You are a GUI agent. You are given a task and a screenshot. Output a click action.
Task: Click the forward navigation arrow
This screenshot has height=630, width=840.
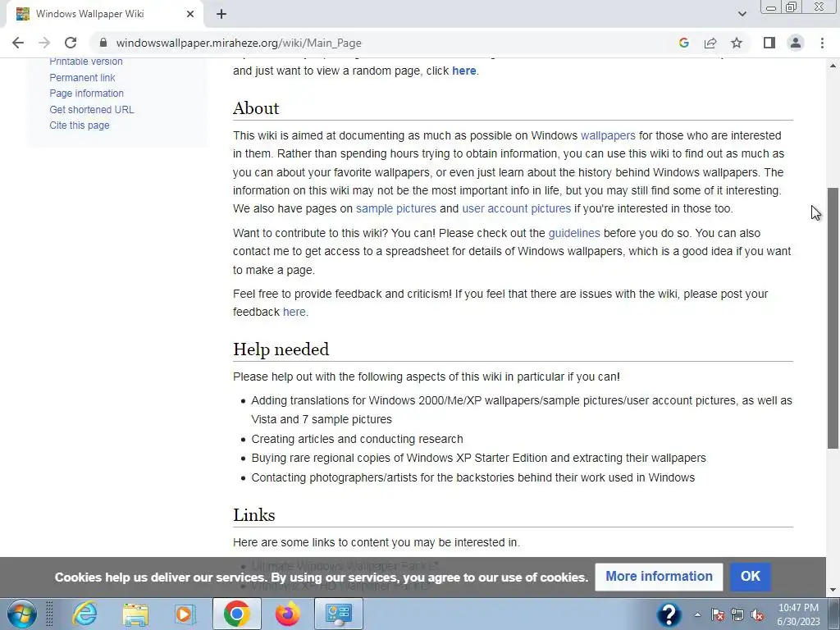(44, 43)
